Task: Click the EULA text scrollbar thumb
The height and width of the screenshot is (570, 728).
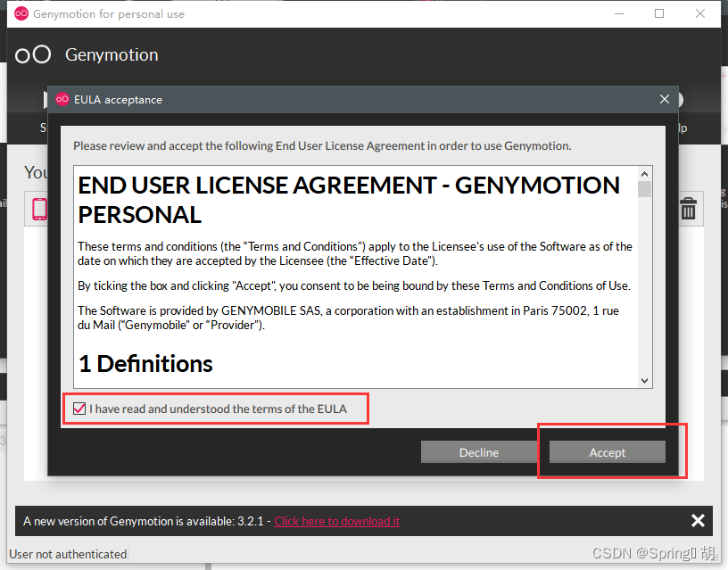Action: (x=644, y=189)
